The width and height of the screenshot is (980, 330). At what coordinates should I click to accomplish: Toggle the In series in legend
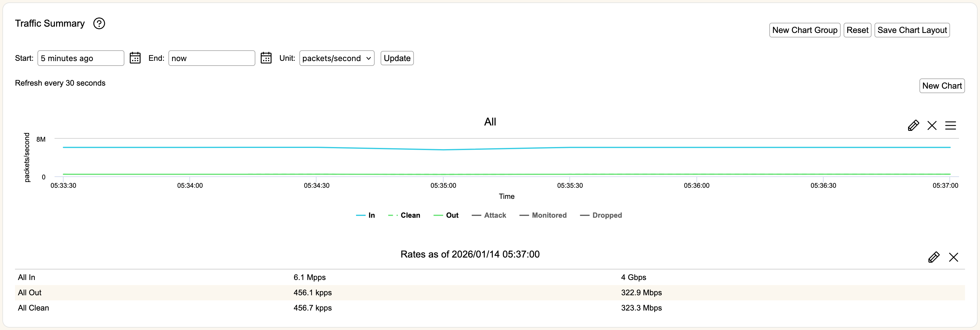(x=366, y=215)
